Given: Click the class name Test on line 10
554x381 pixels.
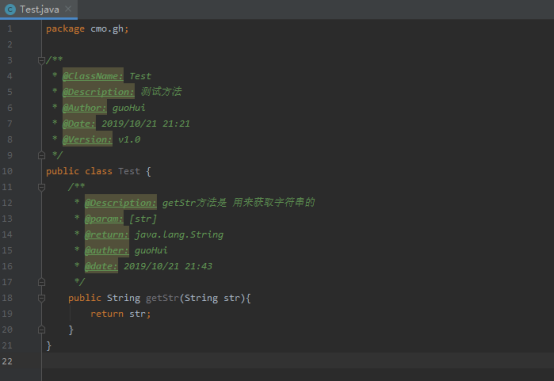Looking at the screenshot, I should pyautogui.click(x=129, y=171).
